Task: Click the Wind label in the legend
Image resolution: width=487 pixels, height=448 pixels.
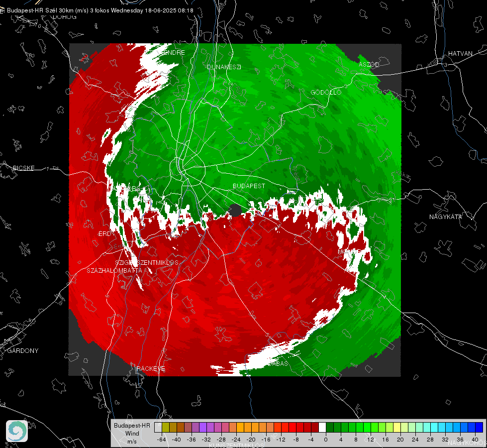Action: 132,433
